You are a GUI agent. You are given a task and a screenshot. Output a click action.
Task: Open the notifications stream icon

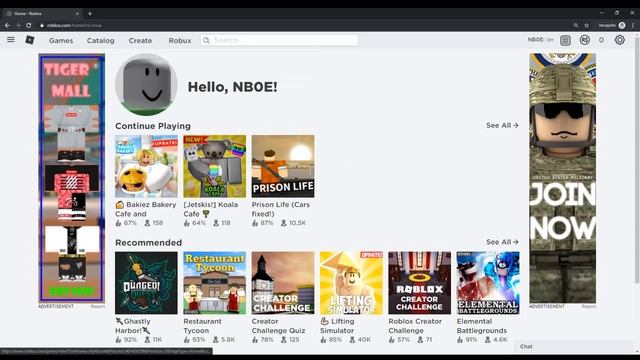click(565, 40)
